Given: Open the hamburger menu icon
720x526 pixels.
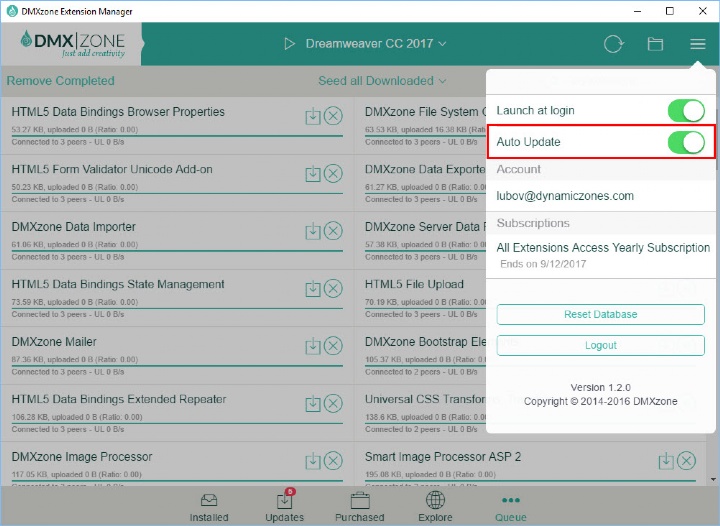Looking at the screenshot, I should (698, 44).
